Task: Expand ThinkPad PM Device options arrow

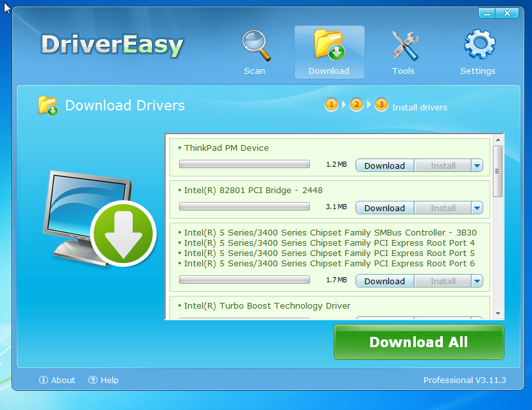Action: pyautogui.click(x=477, y=166)
